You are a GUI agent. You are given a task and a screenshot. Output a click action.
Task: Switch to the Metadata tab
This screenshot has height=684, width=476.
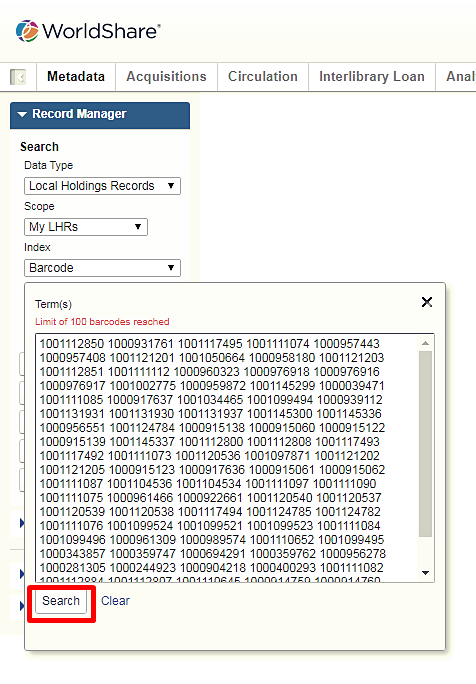coord(76,77)
